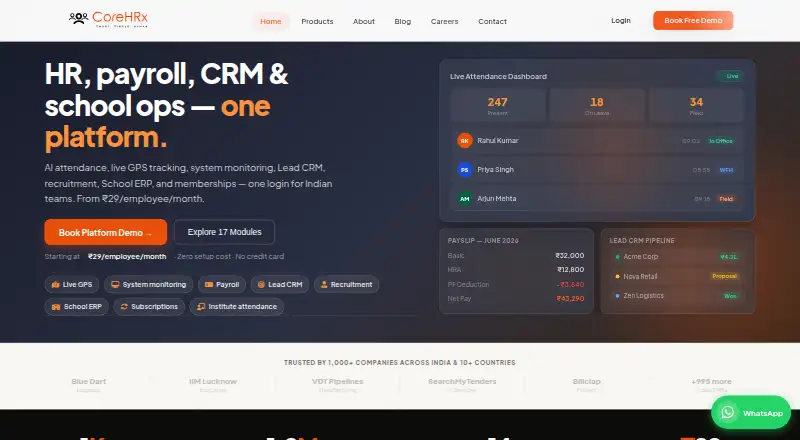Click the Live status badge
The image size is (800, 440).
coord(730,76)
